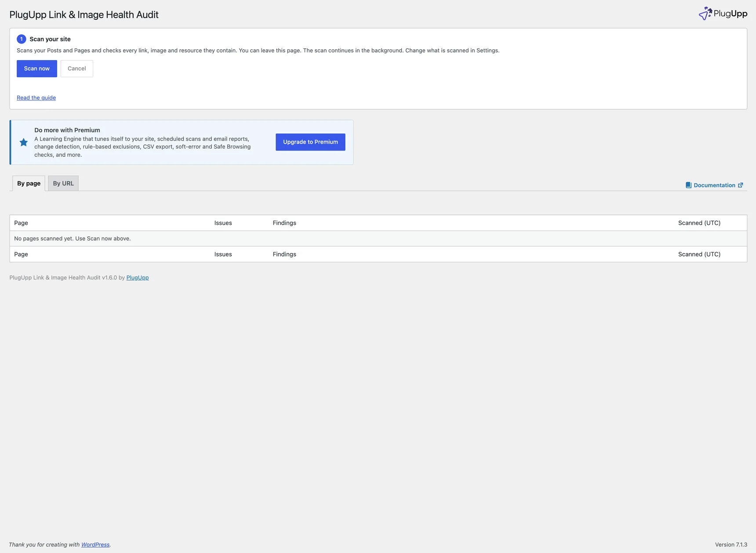The width and height of the screenshot is (756, 553).
Task: Click the external-link icon after Documentation
Action: [x=741, y=185]
